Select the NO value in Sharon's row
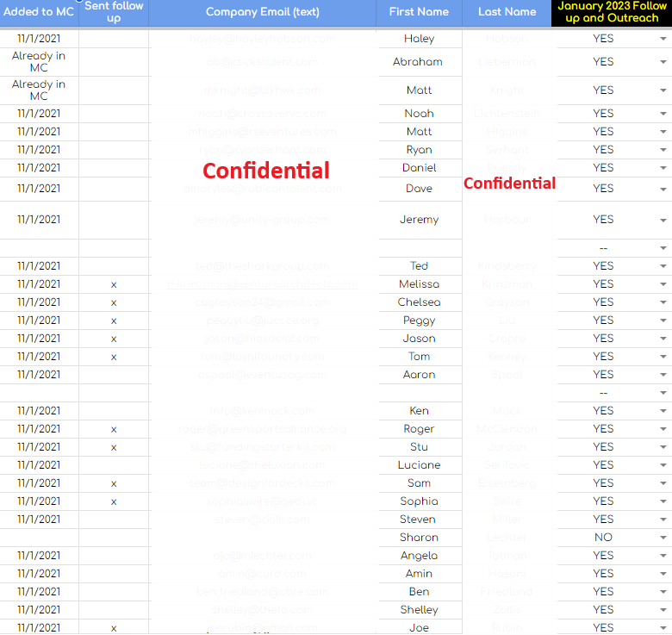This screenshot has width=672, height=635. click(x=603, y=538)
